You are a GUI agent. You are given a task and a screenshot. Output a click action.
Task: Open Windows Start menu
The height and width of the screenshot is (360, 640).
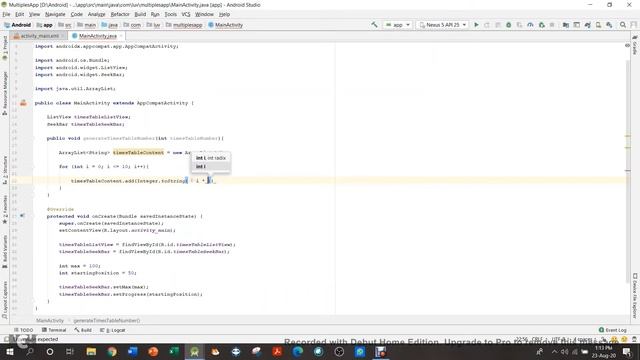tap(10, 351)
